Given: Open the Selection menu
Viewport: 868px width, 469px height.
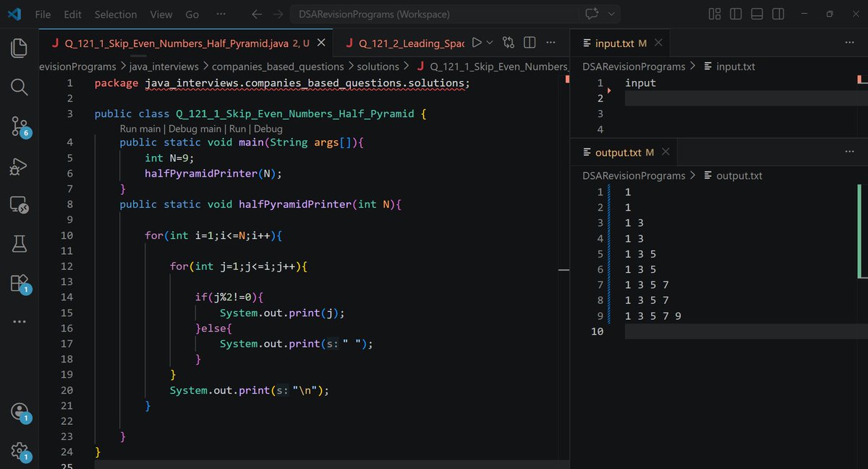Looking at the screenshot, I should [x=116, y=14].
